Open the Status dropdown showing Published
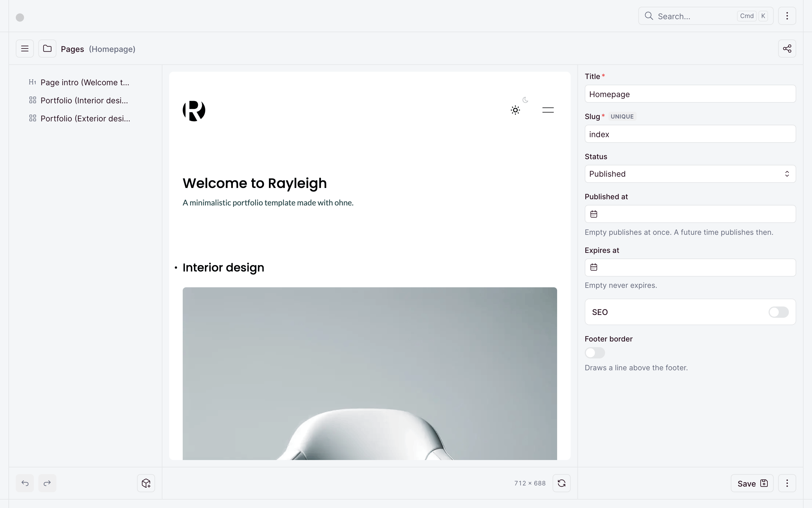Image resolution: width=812 pixels, height=508 pixels. 690,174
